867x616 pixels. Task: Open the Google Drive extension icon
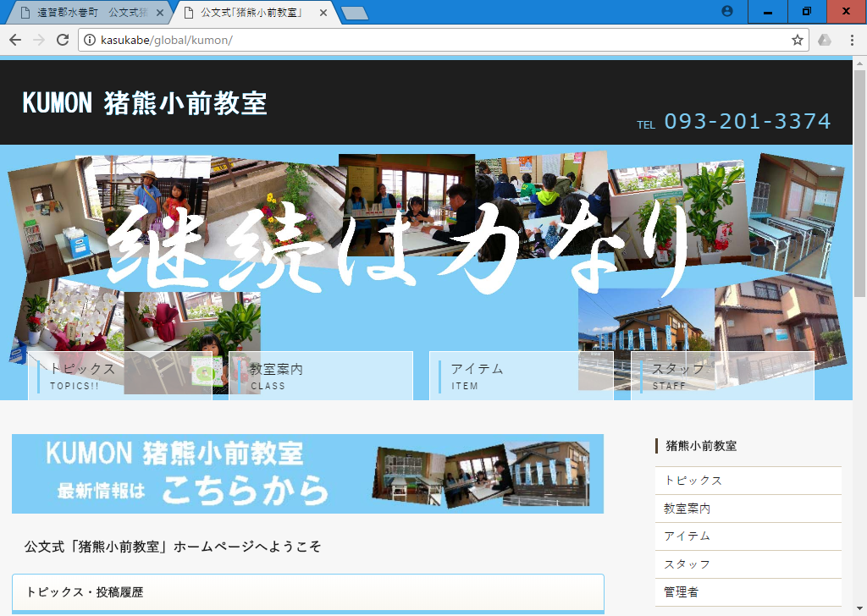coord(825,40)
